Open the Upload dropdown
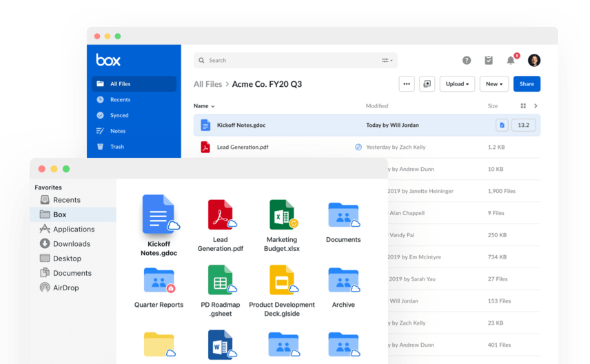The image size is (590, 364). click(x=457, y=84)
